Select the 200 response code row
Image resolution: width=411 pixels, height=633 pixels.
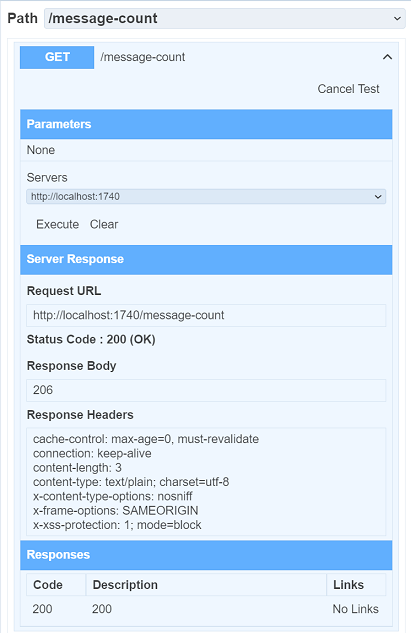pyautogui.click(x=206, y=609)
